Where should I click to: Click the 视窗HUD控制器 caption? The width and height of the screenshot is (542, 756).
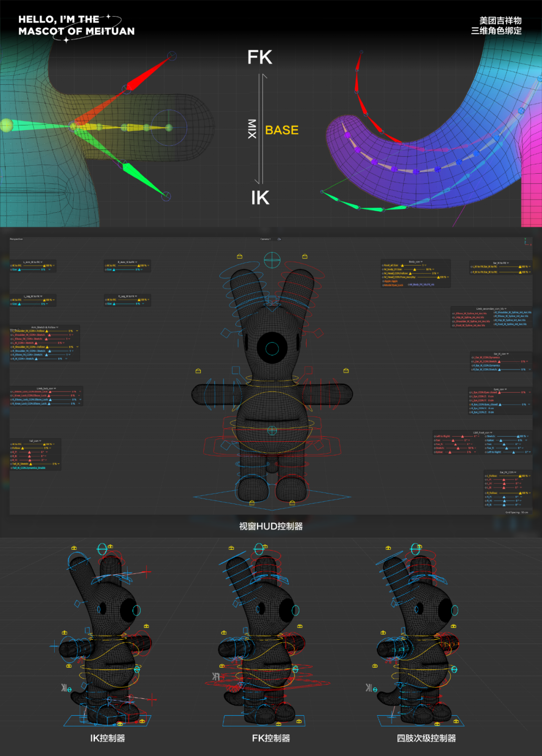(271, 526)
